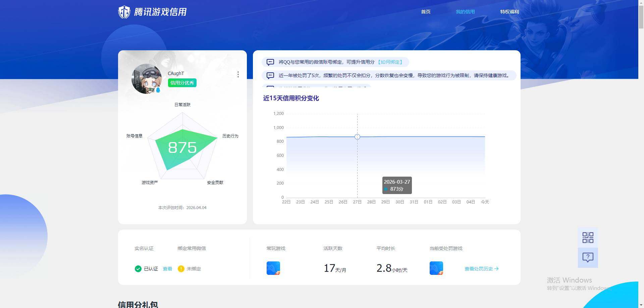644x308 pixels.
Task: Click the 腾讯游戏信用 shield logo
Action: (124, 11)
